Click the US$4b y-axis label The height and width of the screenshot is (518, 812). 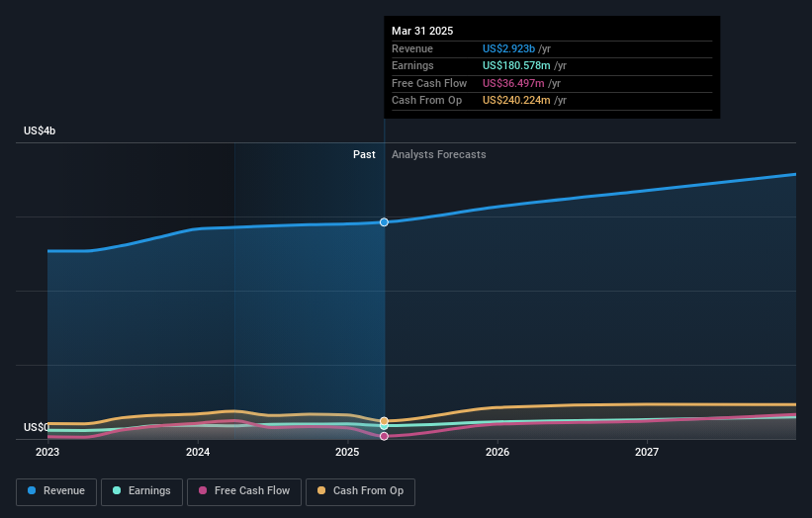tap(40, 130)
